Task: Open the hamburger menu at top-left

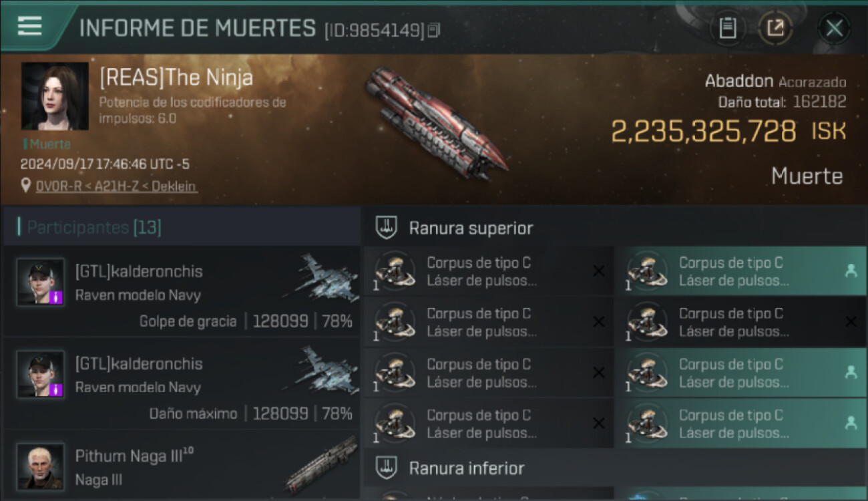Action: [29, 26]
